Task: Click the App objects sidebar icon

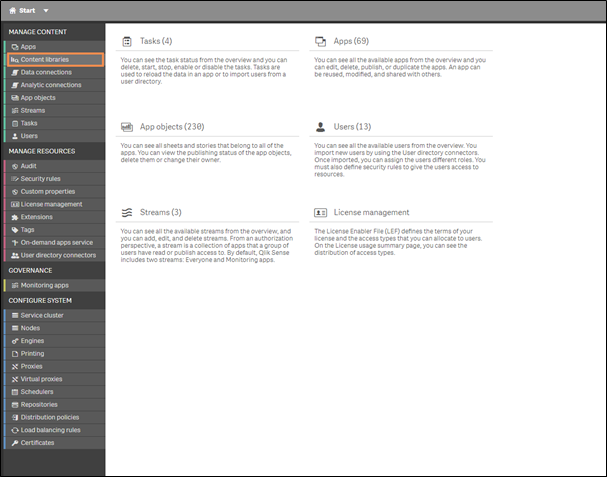Action: (15, 98)
